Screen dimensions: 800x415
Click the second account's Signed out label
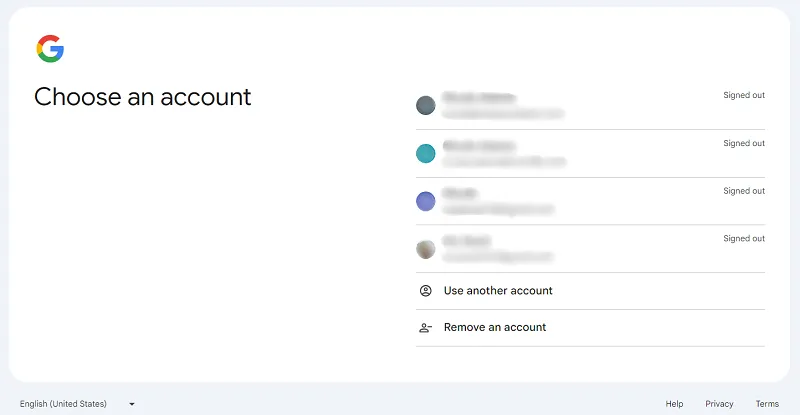coord(744,144)
